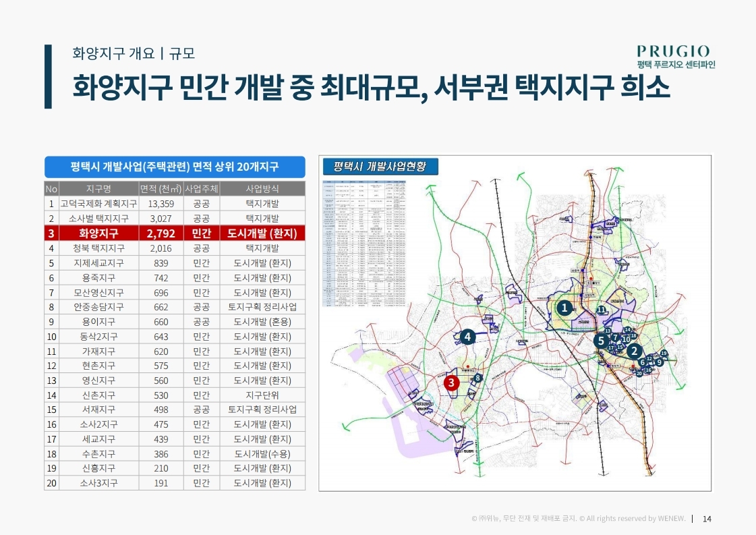Select the '소사벌 택지지구' cell
The image size is (756, 535).
point(99,219)
